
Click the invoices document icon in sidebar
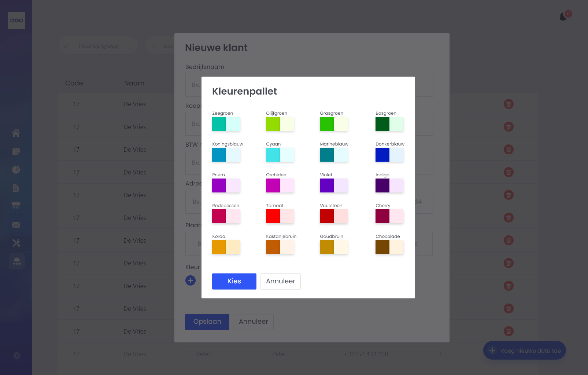(x=16, y=188)
